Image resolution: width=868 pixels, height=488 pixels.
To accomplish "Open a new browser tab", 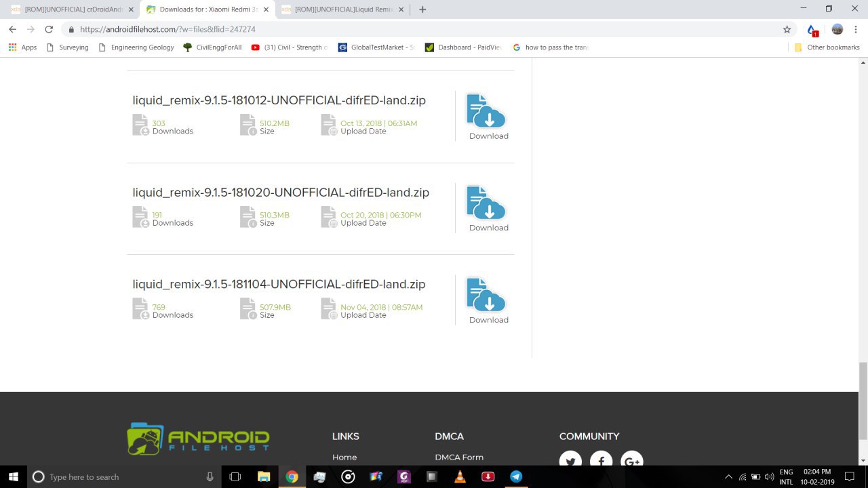I will (422, 9).
